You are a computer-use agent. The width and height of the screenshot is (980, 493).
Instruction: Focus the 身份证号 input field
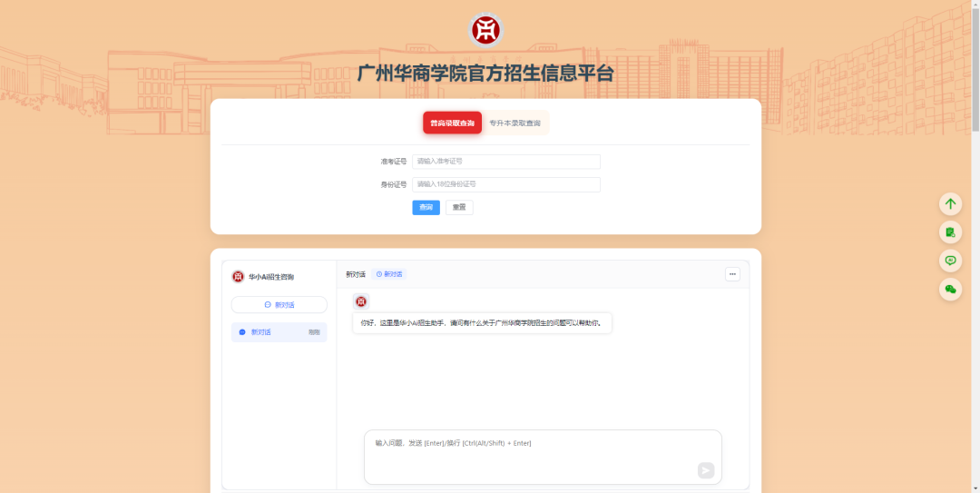pyautogui.click(x=505, y=184)
